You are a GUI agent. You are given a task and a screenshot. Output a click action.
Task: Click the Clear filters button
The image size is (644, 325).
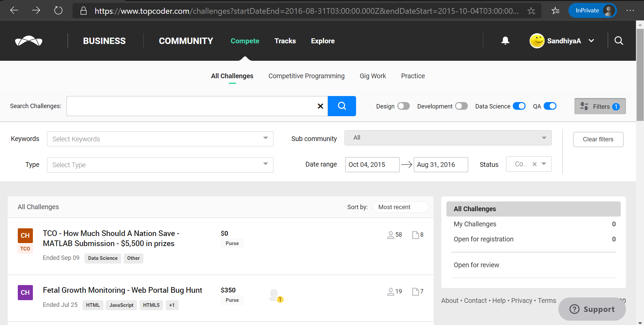(x=598, y=139)
